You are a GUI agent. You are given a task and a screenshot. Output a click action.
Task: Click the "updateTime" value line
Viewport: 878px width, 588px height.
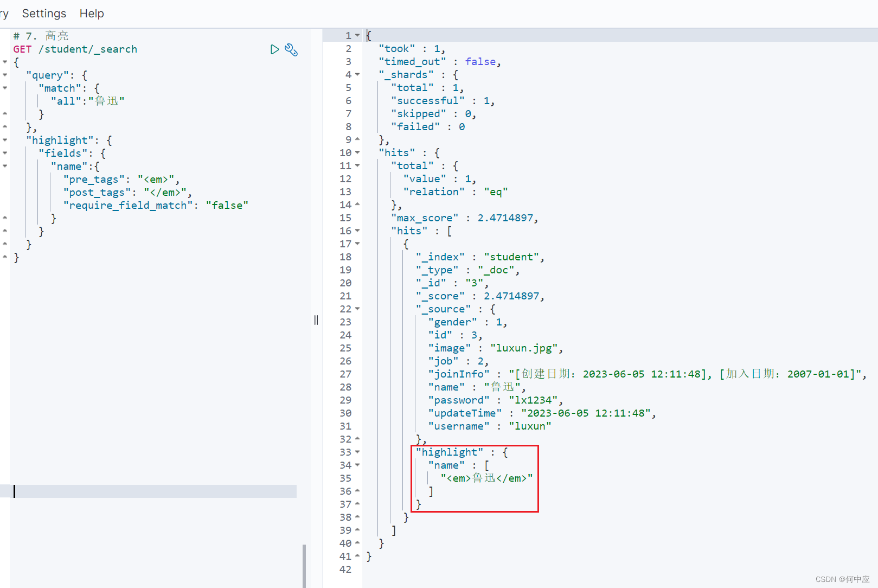[x=542, y=413]
